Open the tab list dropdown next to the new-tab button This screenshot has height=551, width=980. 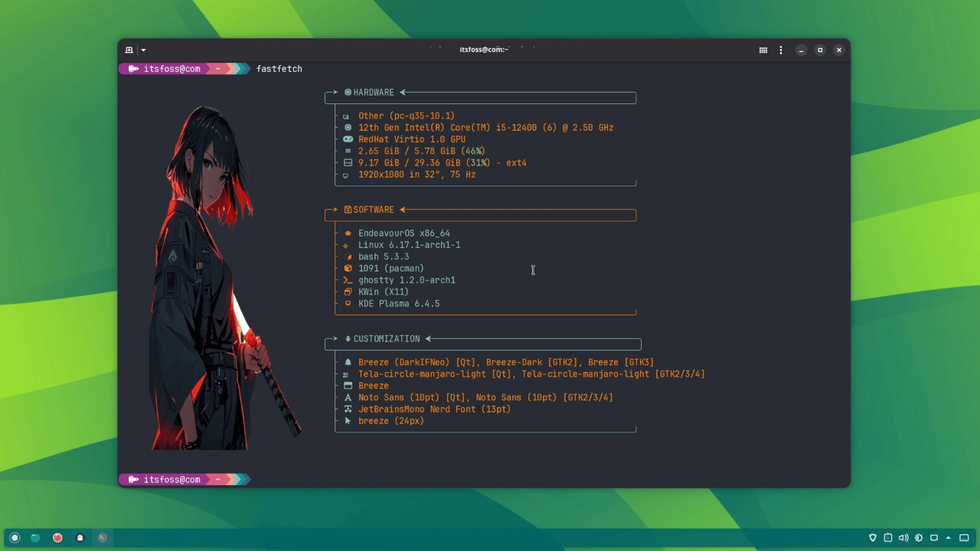pyautogui.click(x=143, y=49)
